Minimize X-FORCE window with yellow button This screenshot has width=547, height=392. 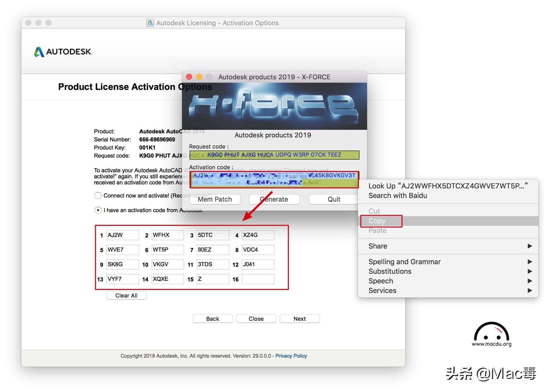[x=199, y=77]
